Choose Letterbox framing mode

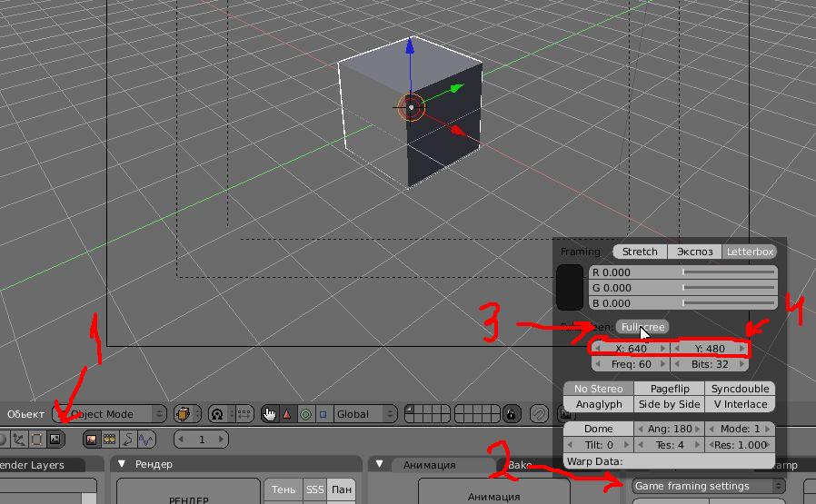click(750, 252)
